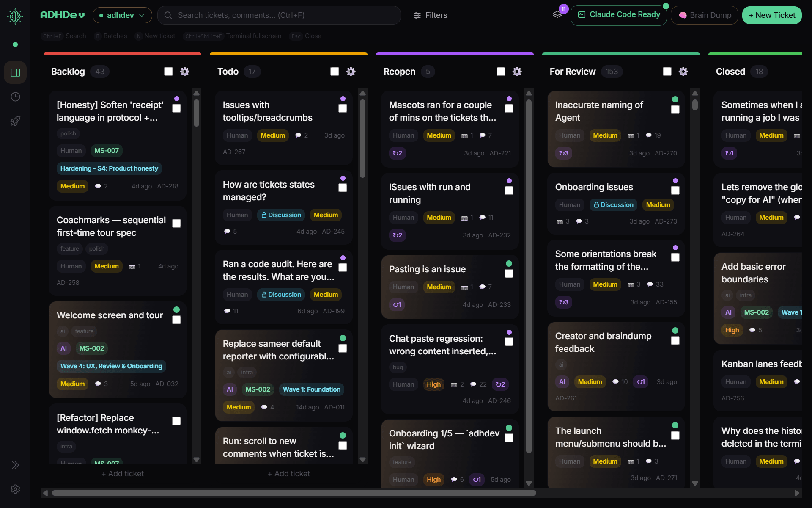Jump Todo column scrollbar up with arrow
Screen dimensions: 812x508
click(362, 93)
